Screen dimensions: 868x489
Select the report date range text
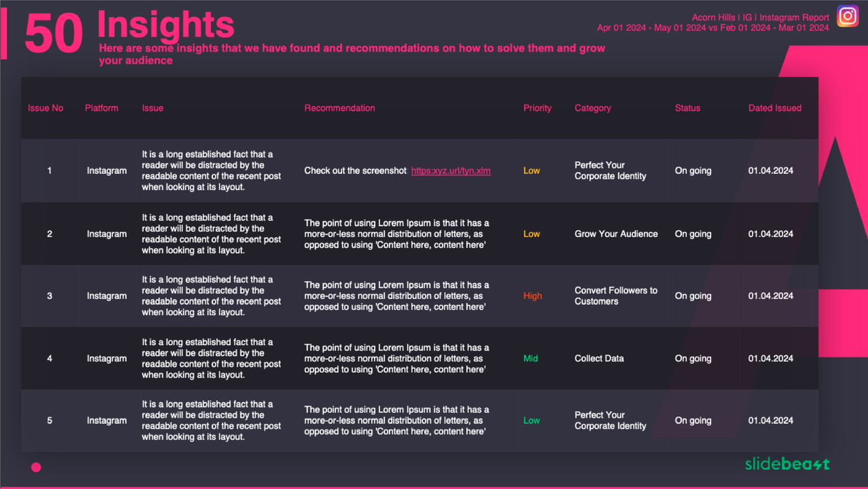tap(713, 28)
